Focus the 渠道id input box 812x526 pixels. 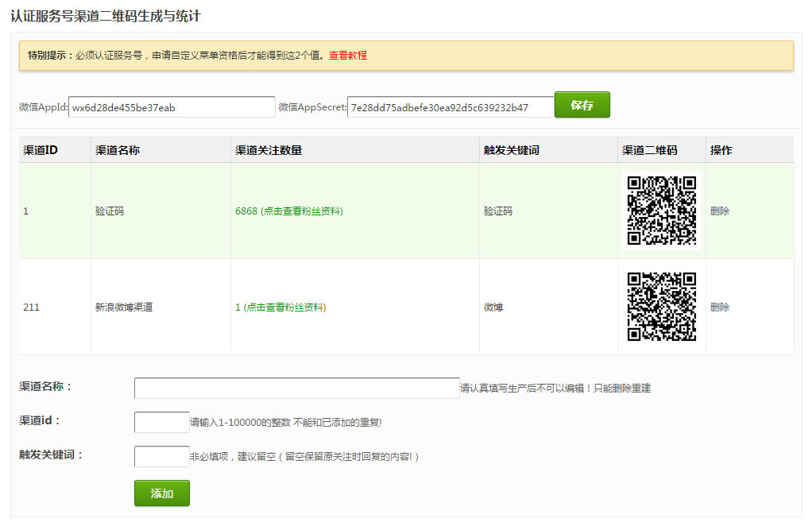[161, 422]
